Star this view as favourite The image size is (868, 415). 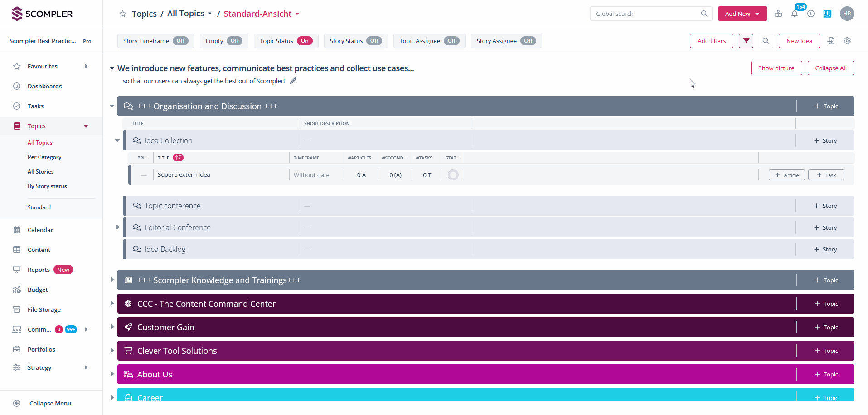tap(122, 14)
